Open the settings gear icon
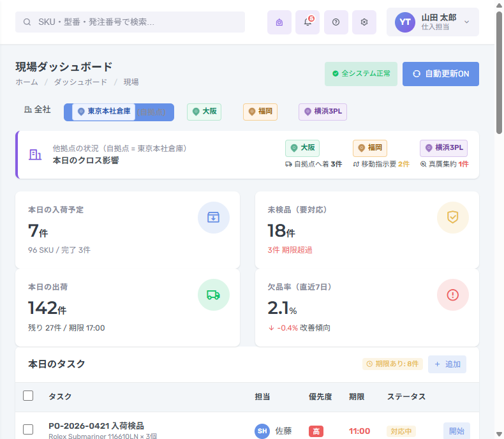Screen dimensions: 504x439 pos(364,22)
